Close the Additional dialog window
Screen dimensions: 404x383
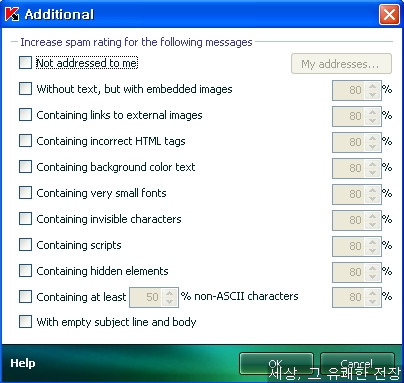tap(389, 14)
